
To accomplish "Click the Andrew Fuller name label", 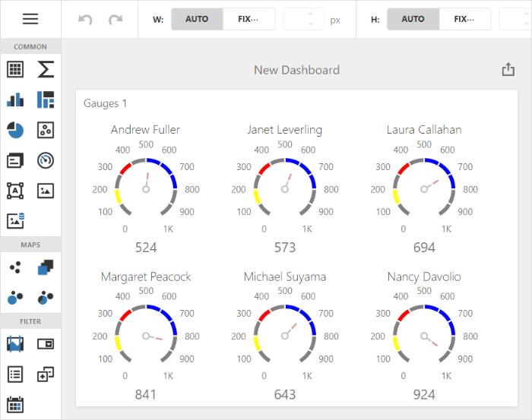I will (x=146, y=129).
